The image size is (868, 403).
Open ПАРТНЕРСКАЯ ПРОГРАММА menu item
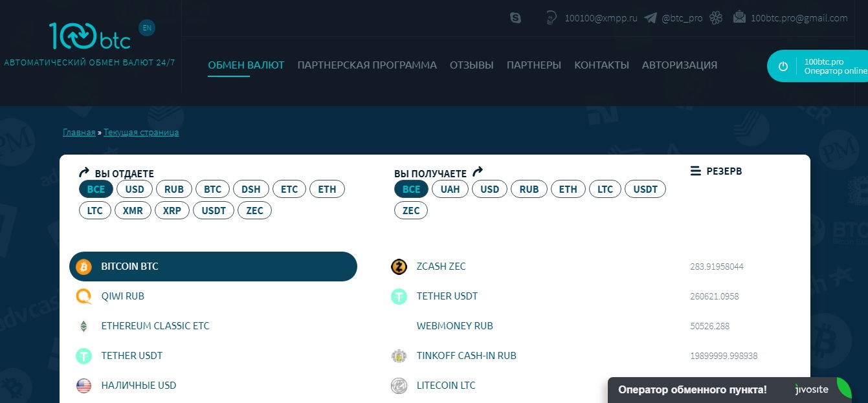pyautogui.click(x=367, y=65)
